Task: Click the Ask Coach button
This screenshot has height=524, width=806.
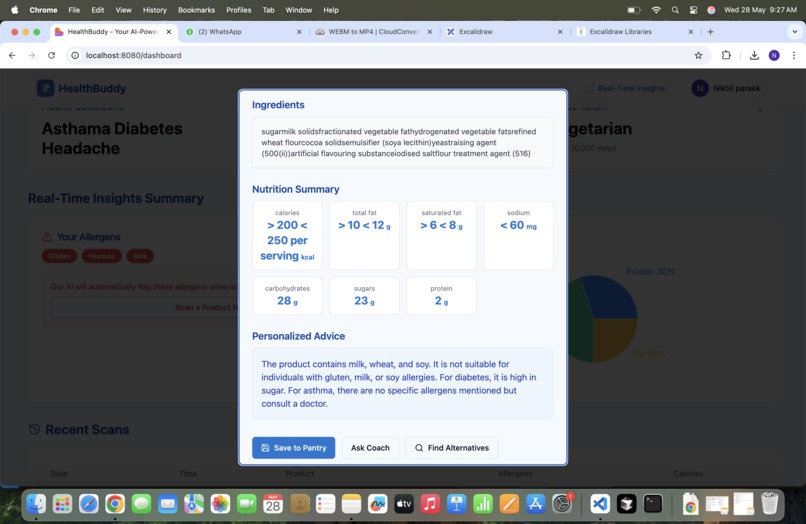Action: coord(370,448)
